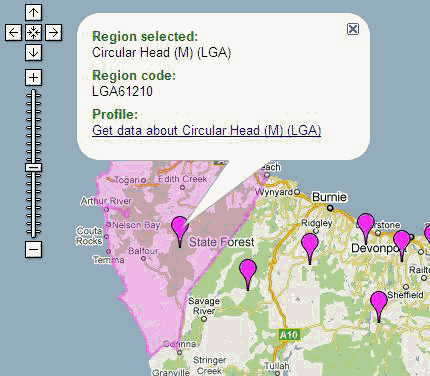Click the Burnie town label

pos(329,197)
